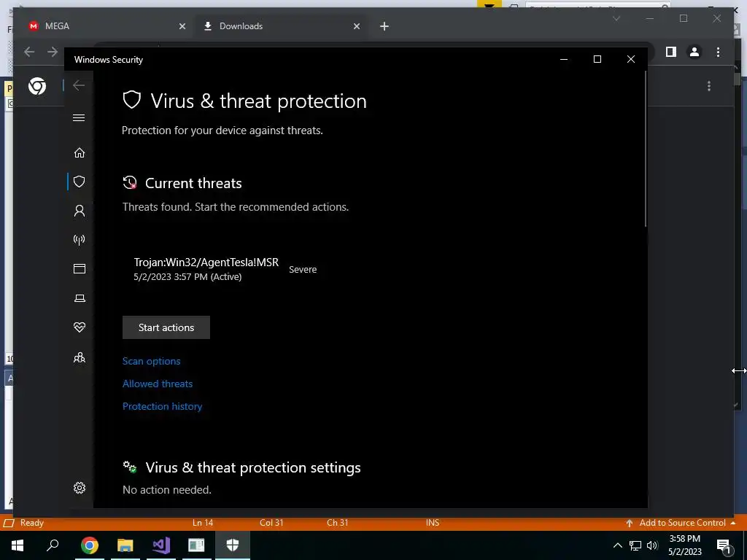Open Chrome's three-dot main menu
747x560 pixels.
click(x=718, y=52)
